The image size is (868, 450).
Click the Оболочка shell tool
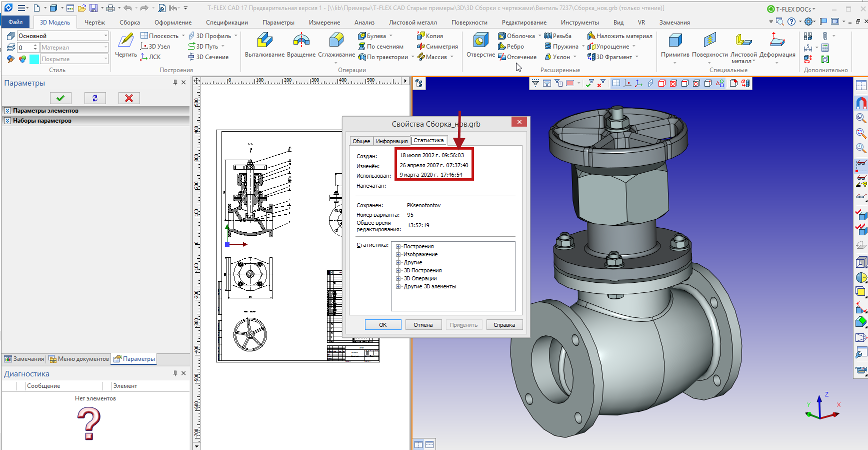pyautogui.click(x=516, y=36)
